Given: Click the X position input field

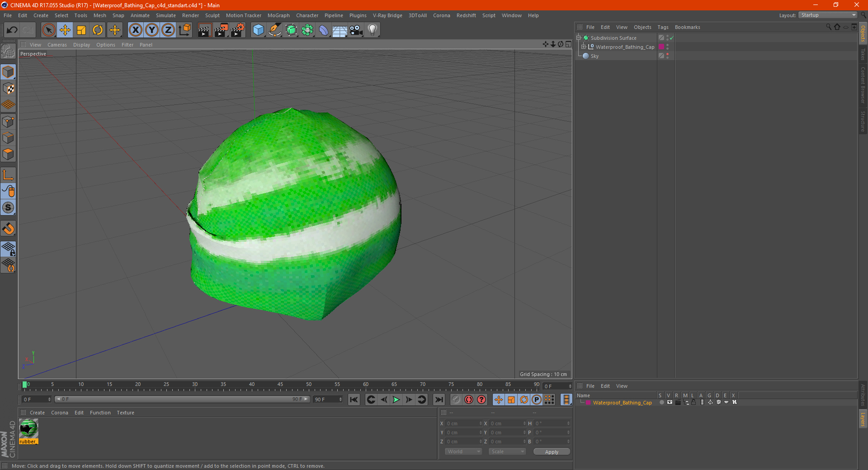Looking at the screenshot, I should point(463,423).
